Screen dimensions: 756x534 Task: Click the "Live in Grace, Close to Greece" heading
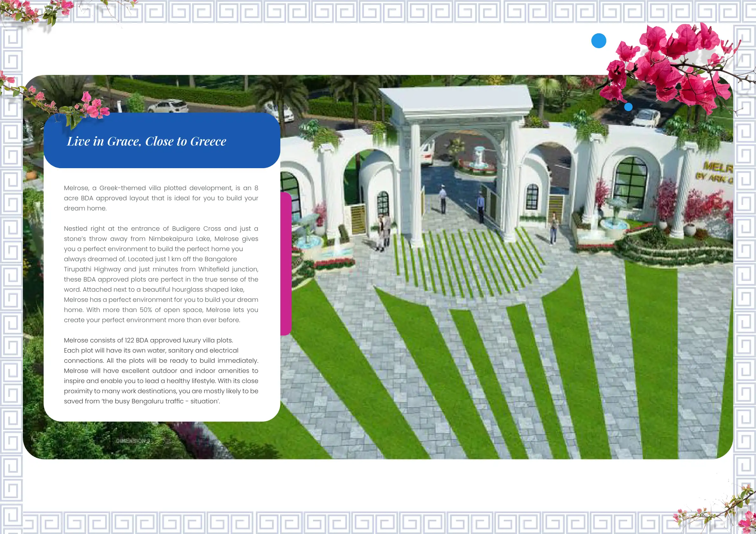[x=146, y=142]
